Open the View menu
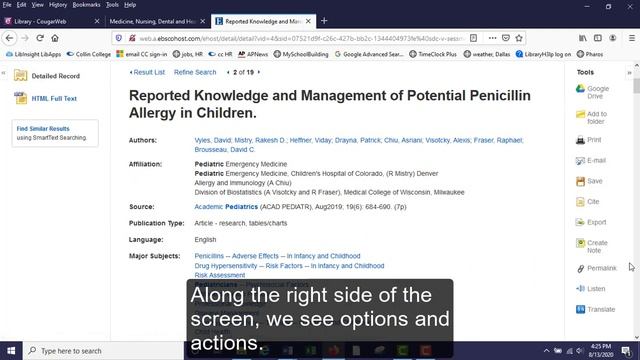The image size is (640, 360). pos(37,5)
